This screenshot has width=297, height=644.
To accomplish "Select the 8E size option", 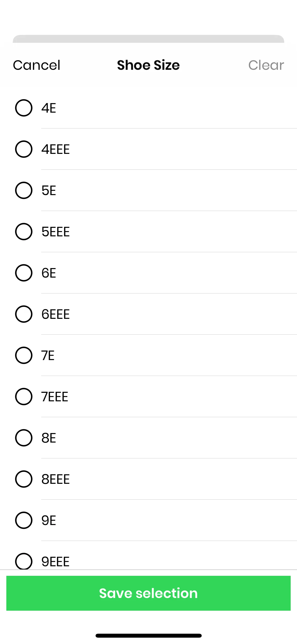I will 24,438.
